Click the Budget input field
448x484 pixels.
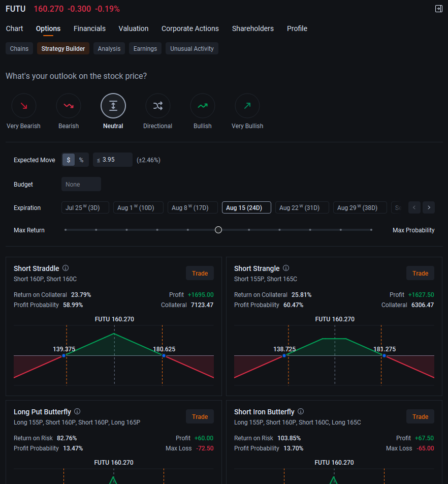click(81, 184)
